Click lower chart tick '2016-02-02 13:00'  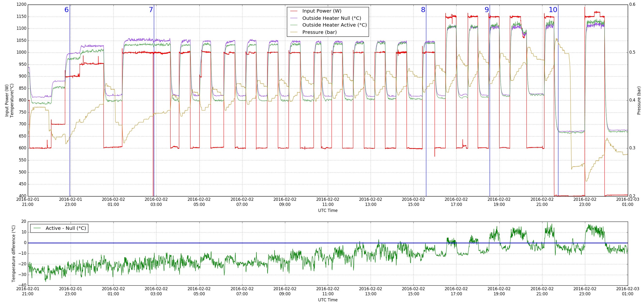(x=370, y=291)
